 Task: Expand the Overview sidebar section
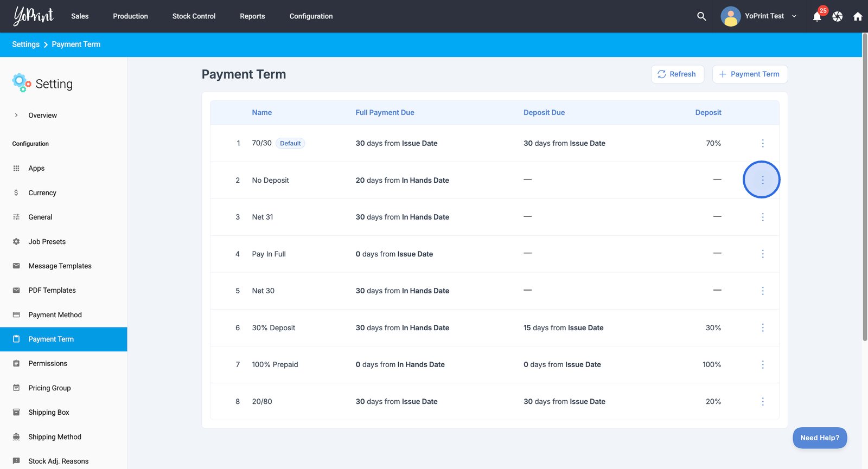tap(42, 115)
